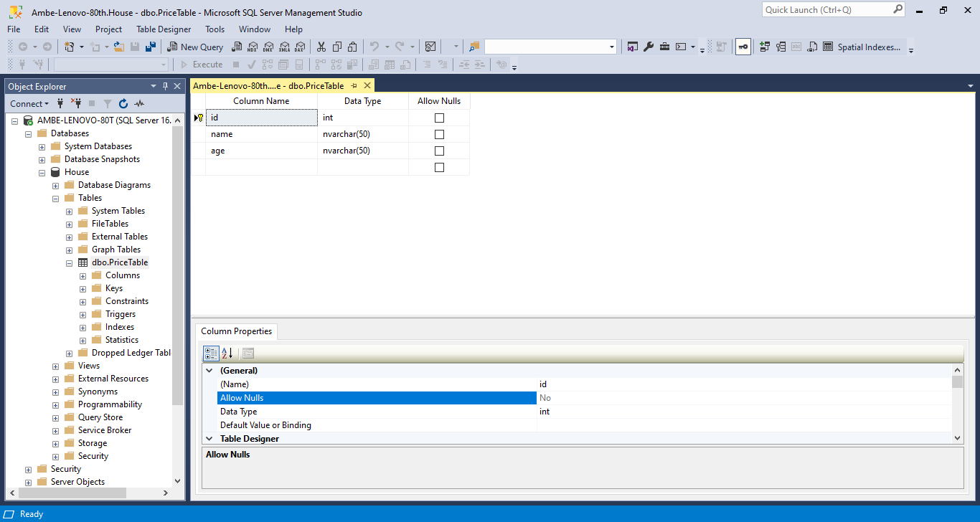Open the Toolbox briefcase icon
The height and width of the screenshot is (522, 980).
pyautogui.click(x=664, y=47)
